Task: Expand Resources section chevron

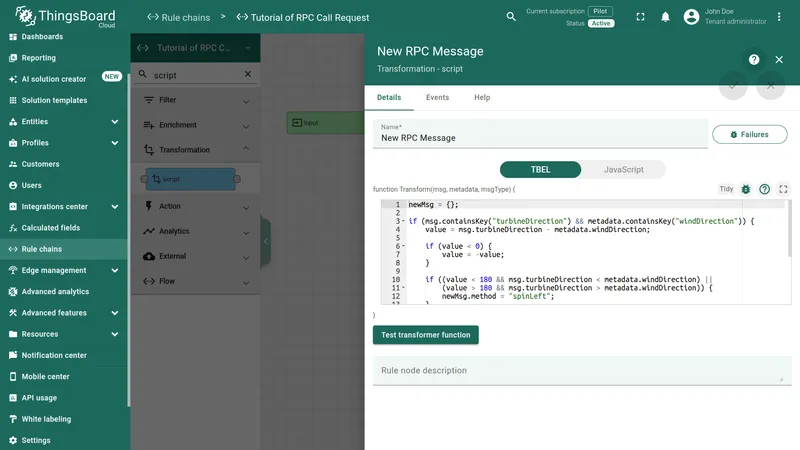Action: (115, 334)
